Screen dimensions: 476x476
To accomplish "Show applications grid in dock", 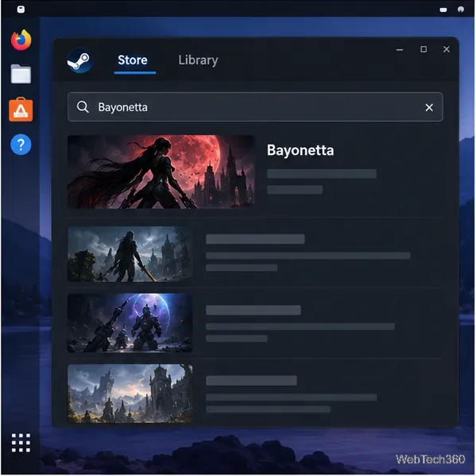I will tap(21, 443).
